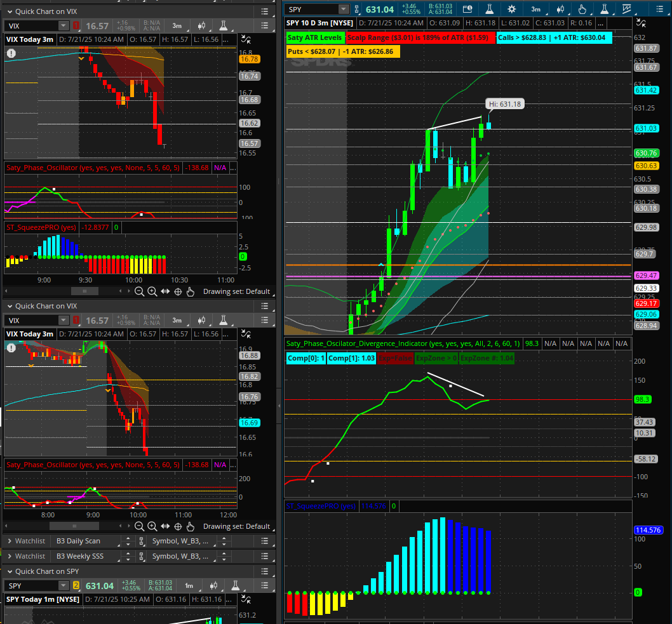Click 'Comp[0]: 1' label in divergence indicator pane
672x624 pixels.
tap(306, 358)
